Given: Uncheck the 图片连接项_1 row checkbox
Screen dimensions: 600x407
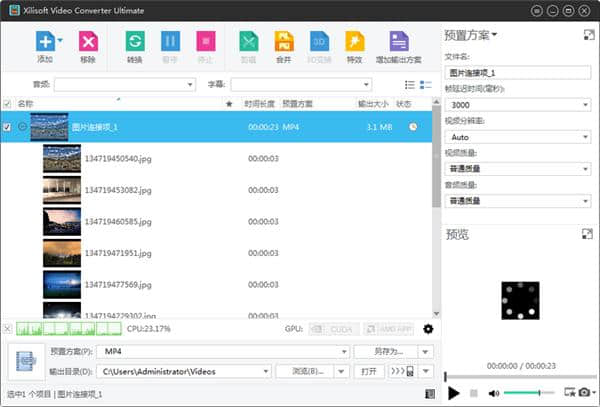Looking at the screenshot, I should 8,127.
